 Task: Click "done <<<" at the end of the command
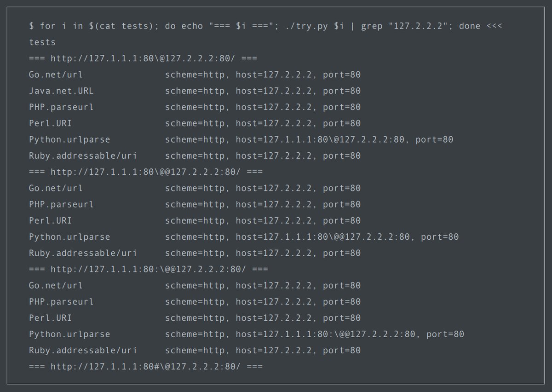pos(481,26)
